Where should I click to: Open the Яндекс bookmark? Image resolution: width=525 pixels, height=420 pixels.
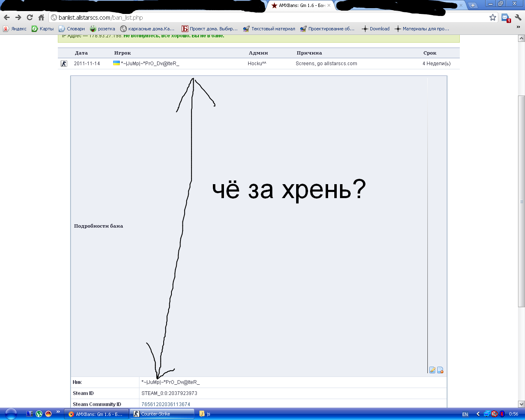[x=15, y=29]
